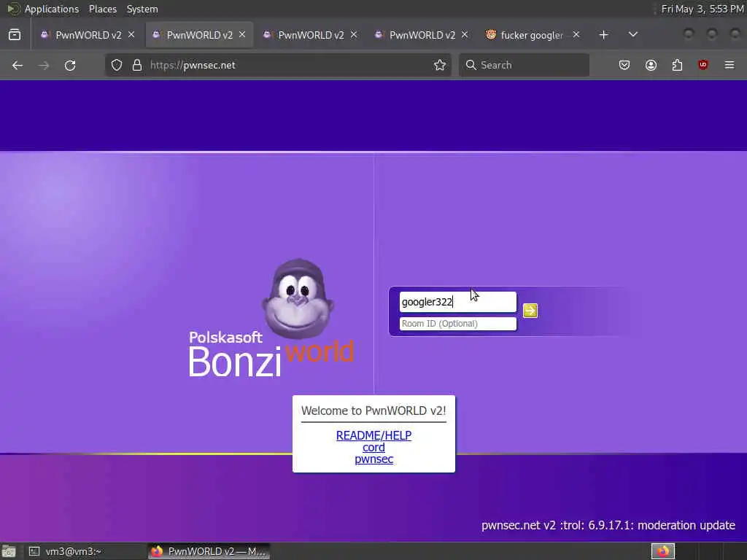Click the clock showing Fri May 3
The image size is (747, 560).
click(703, 9)
